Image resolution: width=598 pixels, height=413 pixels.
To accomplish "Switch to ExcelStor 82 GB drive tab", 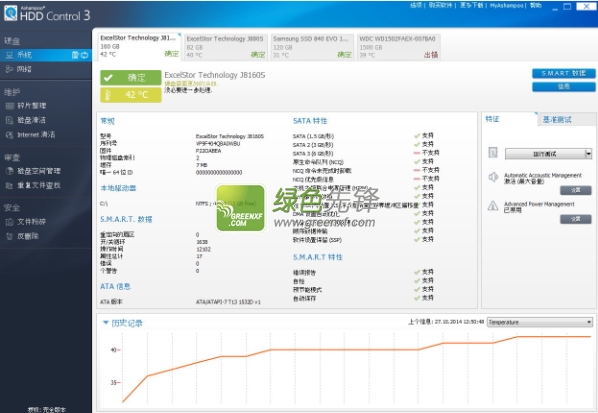I will 226,47.
